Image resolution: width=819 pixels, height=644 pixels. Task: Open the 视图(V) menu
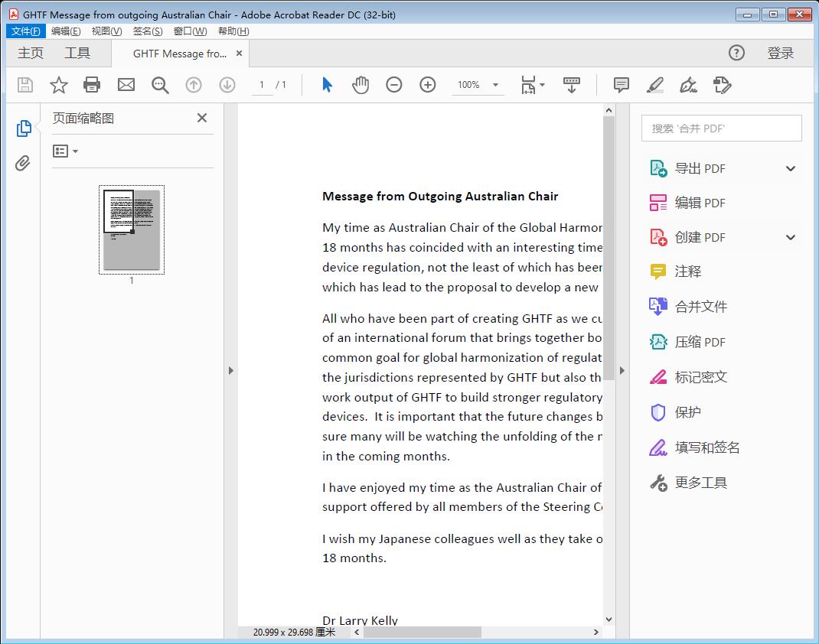pos(106,31)
